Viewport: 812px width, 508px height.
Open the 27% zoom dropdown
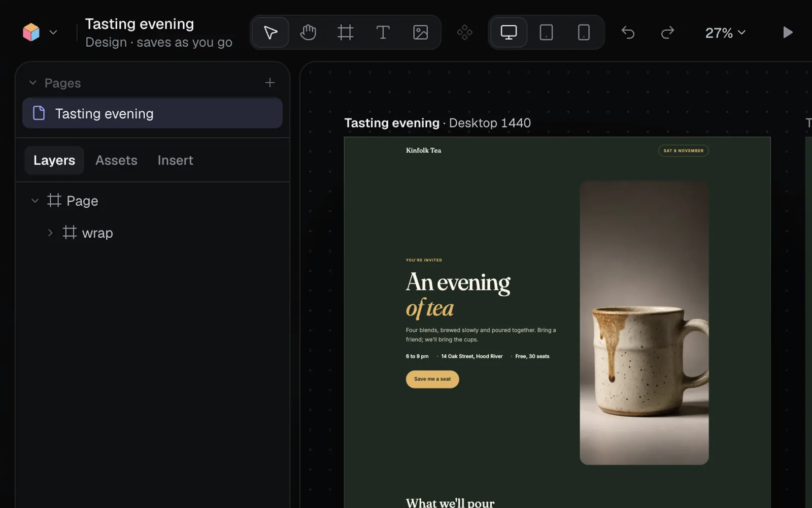click(725, 33)
